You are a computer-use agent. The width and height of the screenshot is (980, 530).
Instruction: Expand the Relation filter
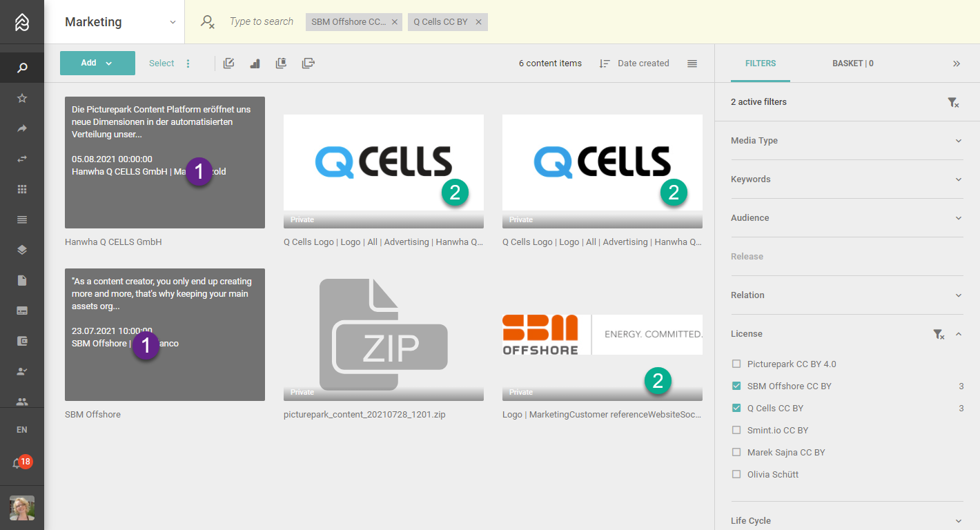click(x=847, y=295)
